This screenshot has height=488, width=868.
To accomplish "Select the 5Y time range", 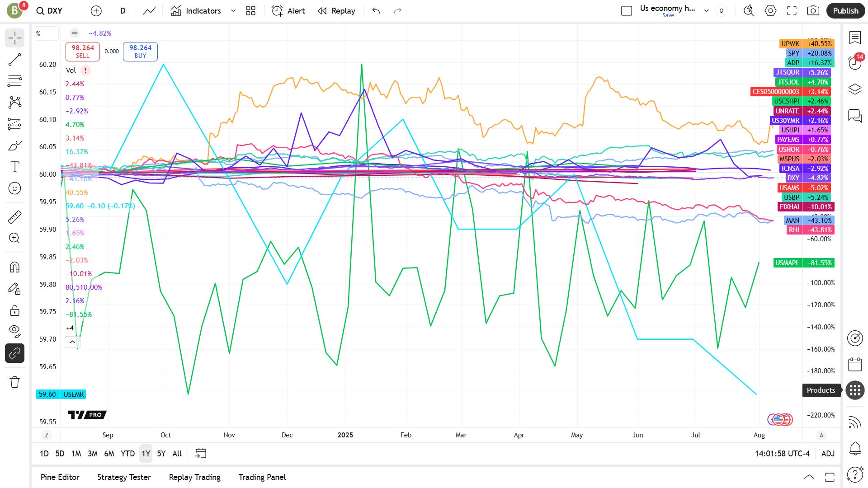I will coord(161,453).
